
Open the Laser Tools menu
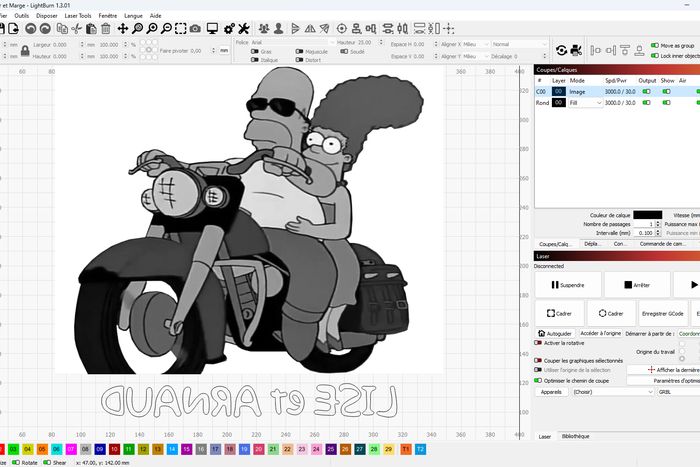coord(78,16)
